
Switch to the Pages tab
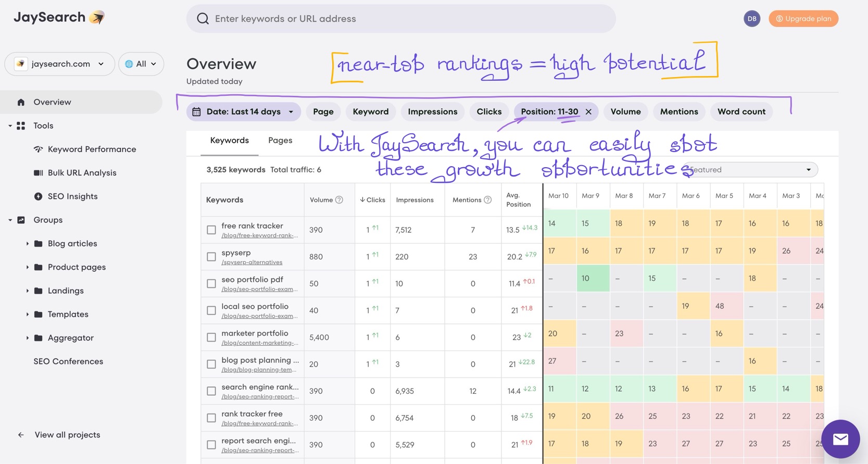(x=280, y=141)
